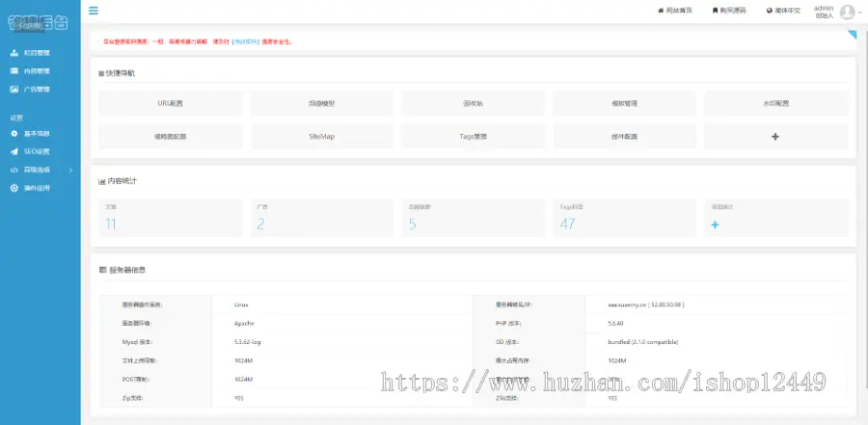Click the change password link in warning
Viewport: 868px width, 425px height.
tap(246, 41)
